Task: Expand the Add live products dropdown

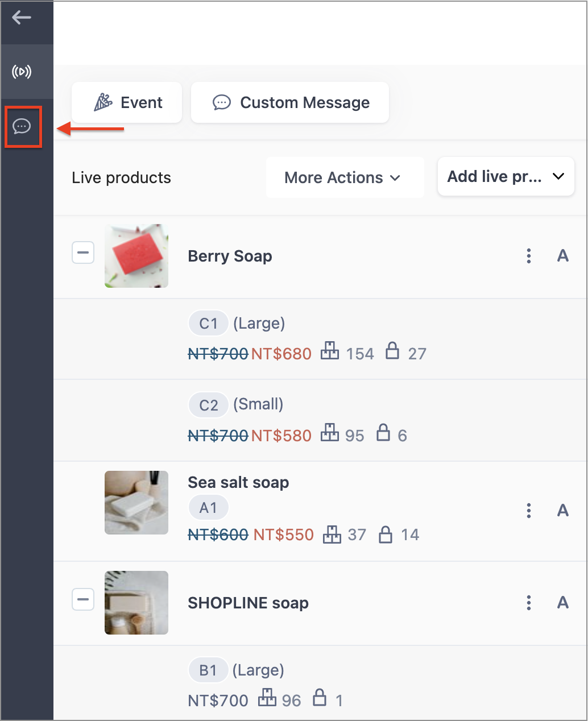Action: pos(506,177)
